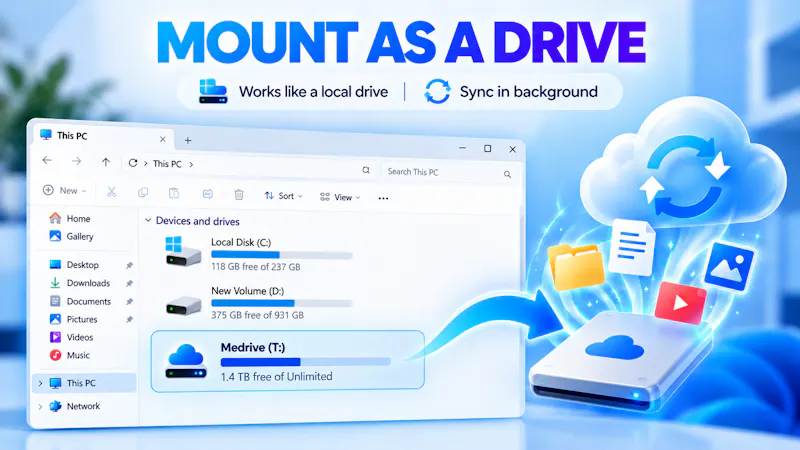Click the 'Local Disk (C:)' label
800x450 pixels.
[x=241, y=242]
